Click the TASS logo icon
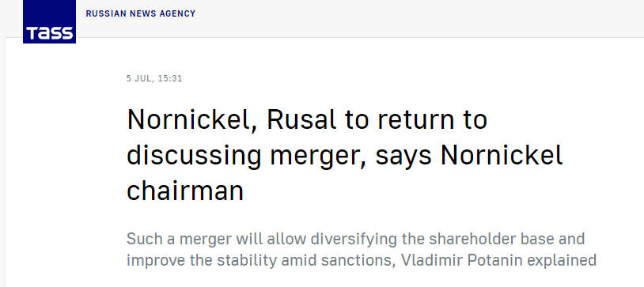This screenshot has width=644, height=287. [x=49, y=21]
